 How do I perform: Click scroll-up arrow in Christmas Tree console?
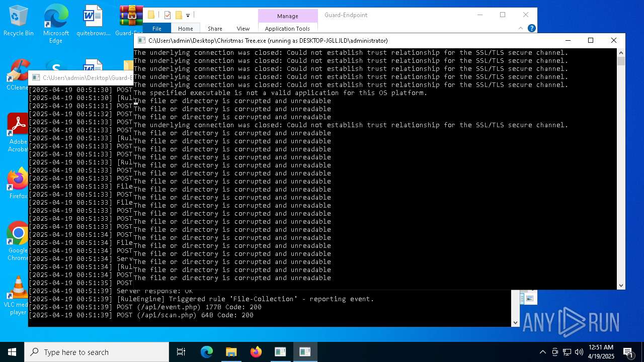[621, 52]
